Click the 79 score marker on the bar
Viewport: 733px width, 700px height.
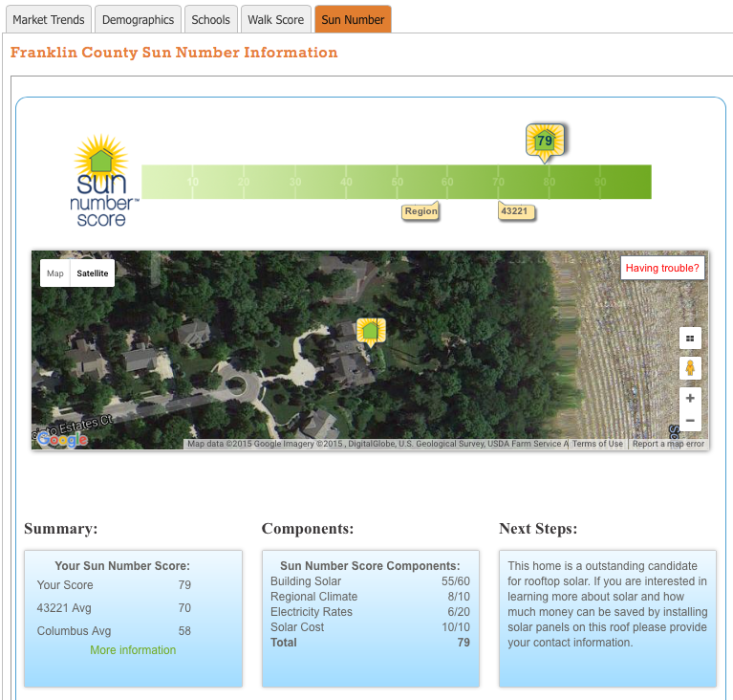click(x=545, y=141)
